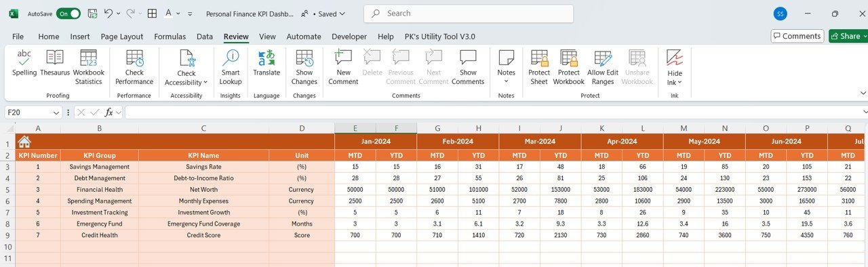The height and width of the screenshot is (267, 868).
Task: Click Protect Workbook
Action: click(x=568, y=67)
